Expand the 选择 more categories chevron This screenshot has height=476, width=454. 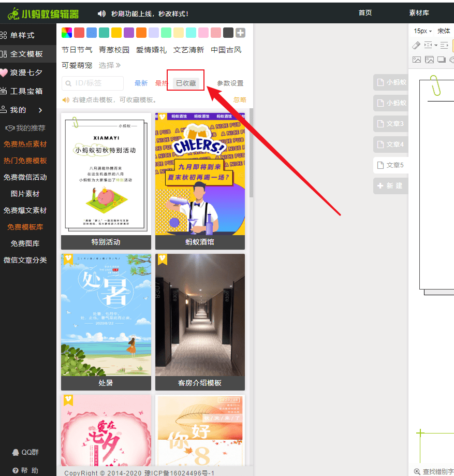point(110,65)
